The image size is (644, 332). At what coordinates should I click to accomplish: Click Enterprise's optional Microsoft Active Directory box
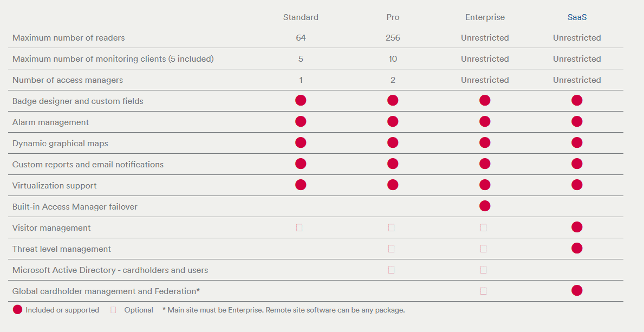tap(484, 270)
